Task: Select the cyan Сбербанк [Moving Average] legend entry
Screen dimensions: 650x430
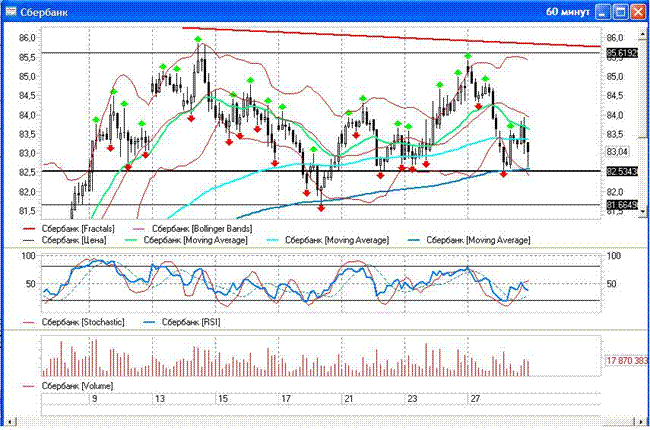Action: click(x=327, y=240)
